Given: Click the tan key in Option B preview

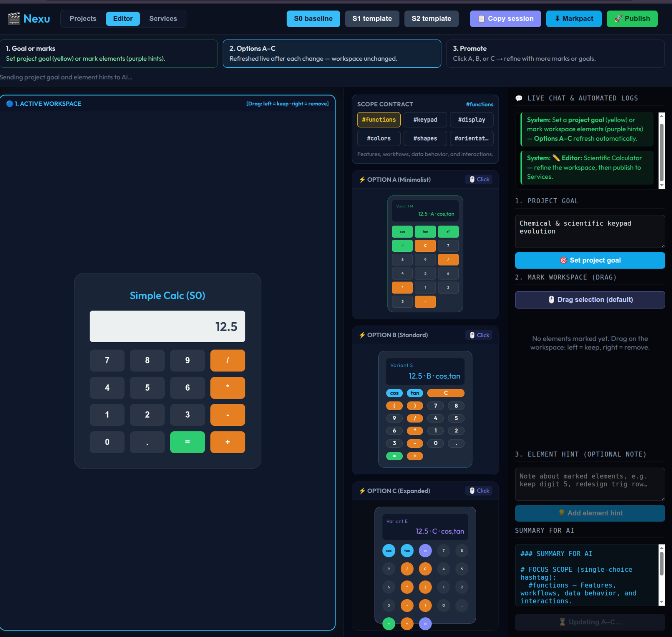Looking at the screenshot, I should pos(415,393).
